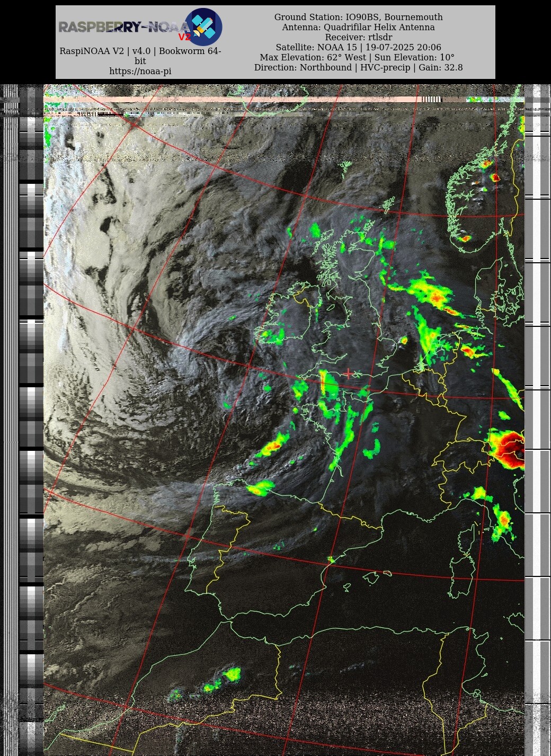Viewport: 551px width, 756px height.
Task: Click the 'Receiver: rtlsdr' line
Action: click(359, 37)
